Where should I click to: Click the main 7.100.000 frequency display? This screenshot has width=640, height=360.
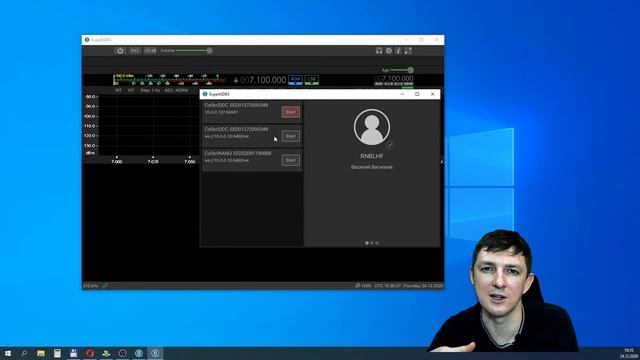tap(263, 80)
